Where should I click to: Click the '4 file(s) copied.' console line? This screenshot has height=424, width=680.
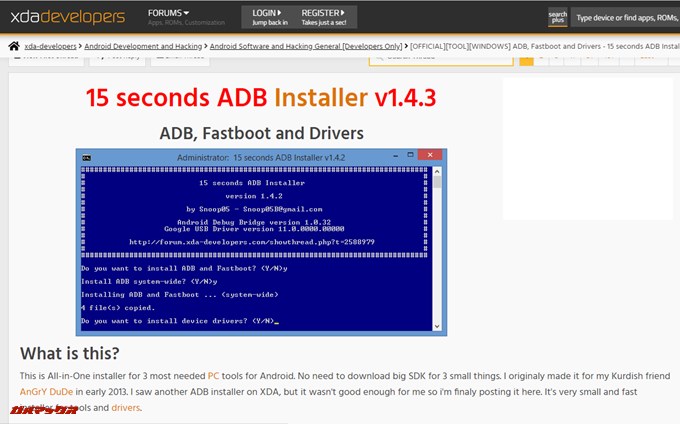pyautogui.click(x=118, y=308)
